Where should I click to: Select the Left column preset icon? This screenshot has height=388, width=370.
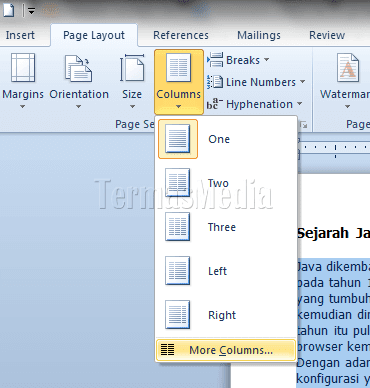pos(178,271)
